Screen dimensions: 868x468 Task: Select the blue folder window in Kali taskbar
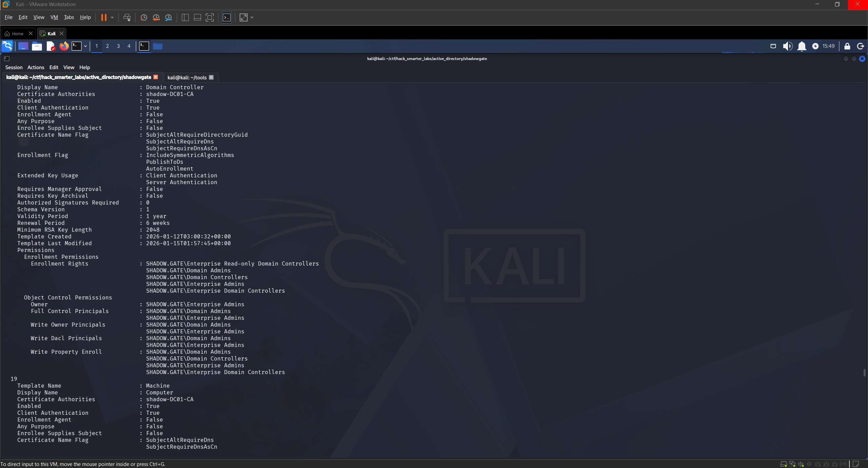pos(158,46)
